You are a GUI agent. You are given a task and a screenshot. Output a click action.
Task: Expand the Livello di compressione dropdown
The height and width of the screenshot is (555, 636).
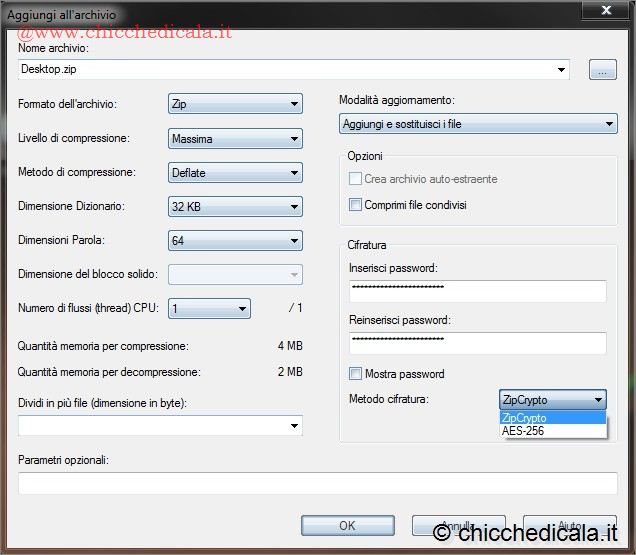235,139
